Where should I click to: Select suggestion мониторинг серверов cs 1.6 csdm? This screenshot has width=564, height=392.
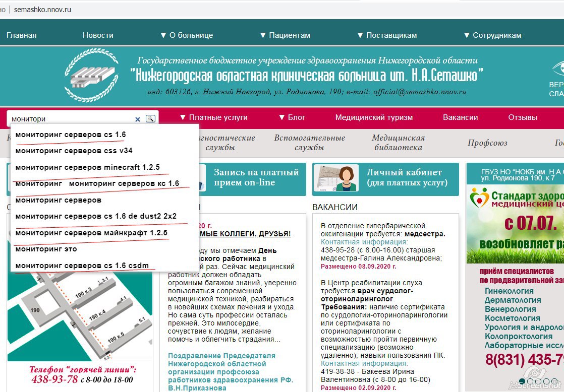point(82,266)
